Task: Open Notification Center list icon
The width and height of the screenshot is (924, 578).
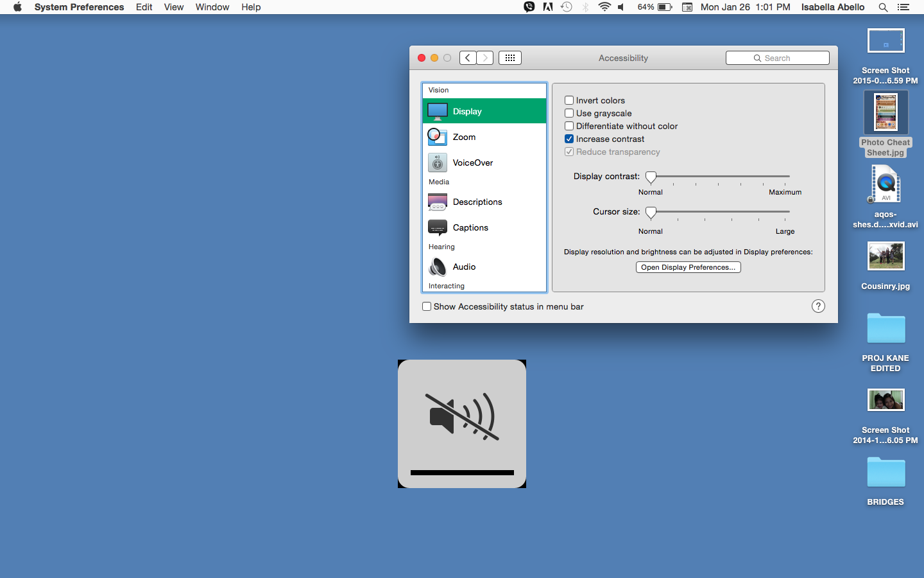Action: tap(903, 7)
